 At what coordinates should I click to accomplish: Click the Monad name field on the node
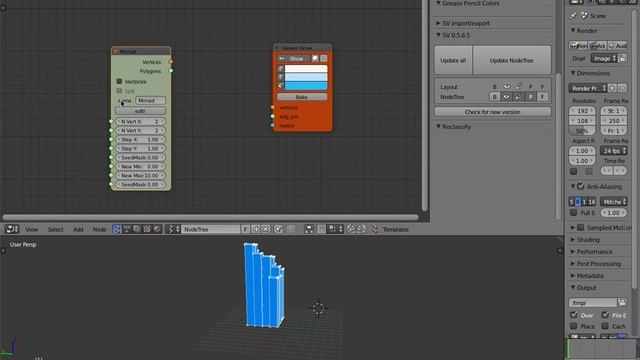(151, 100)
